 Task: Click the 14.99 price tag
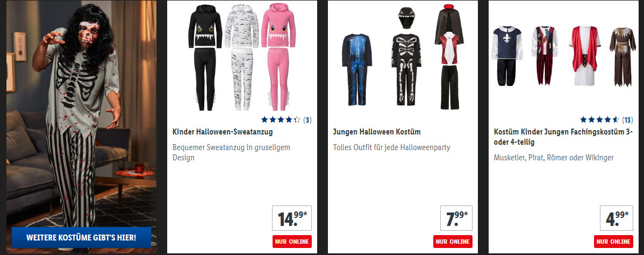point(291,218)
